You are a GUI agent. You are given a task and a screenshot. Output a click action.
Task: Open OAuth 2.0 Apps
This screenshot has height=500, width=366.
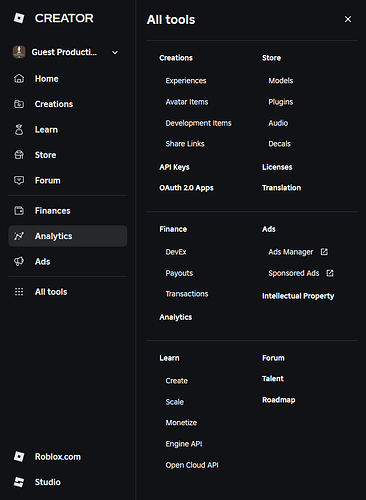186,188
